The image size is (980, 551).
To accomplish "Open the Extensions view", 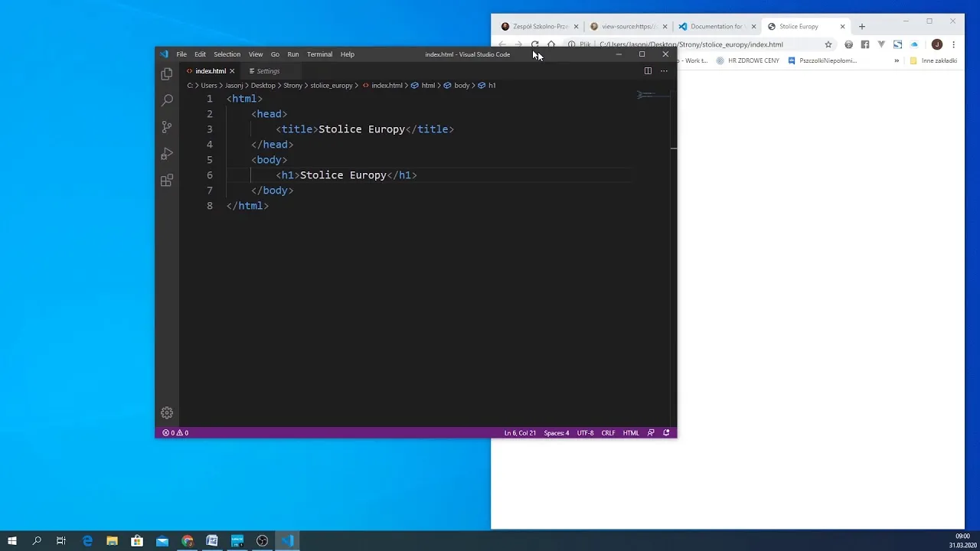I will (x=167, y=181).
